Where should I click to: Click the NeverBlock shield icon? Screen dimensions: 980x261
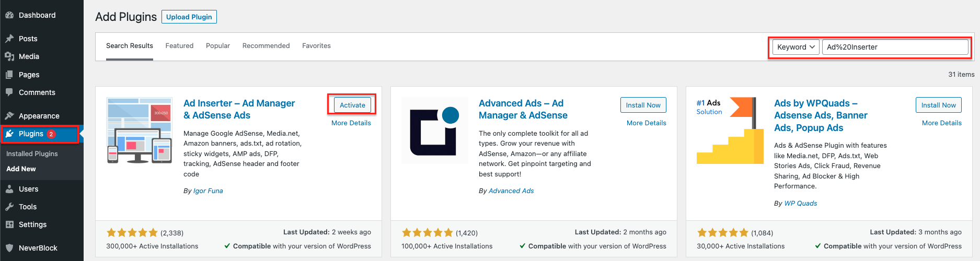tap(9, 248)
